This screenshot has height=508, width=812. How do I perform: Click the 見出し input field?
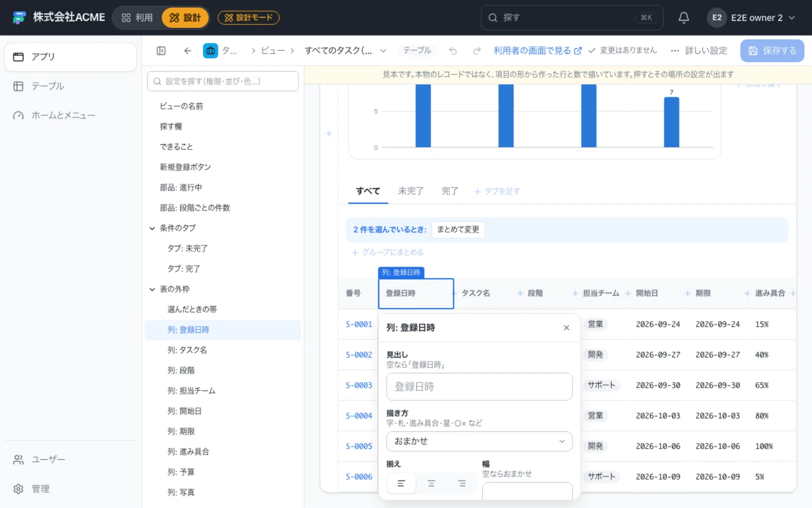click(479, 387)
